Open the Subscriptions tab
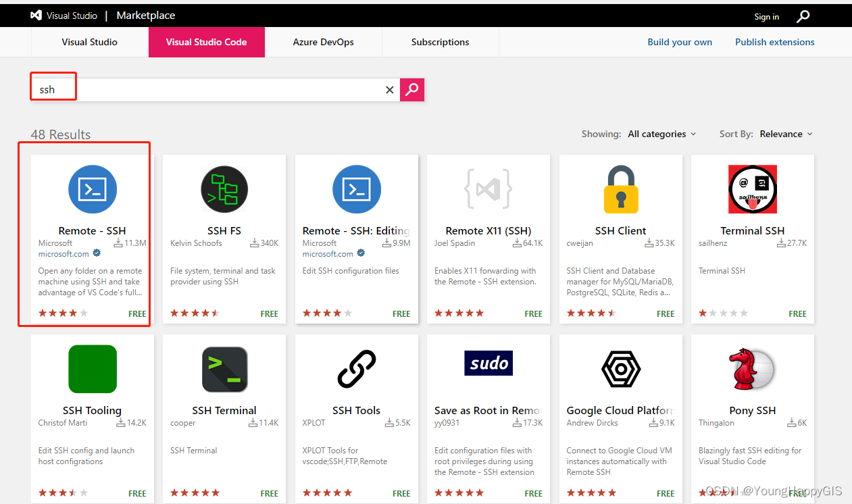The width and height of the screenshot is (852, 504). [441, 42]
